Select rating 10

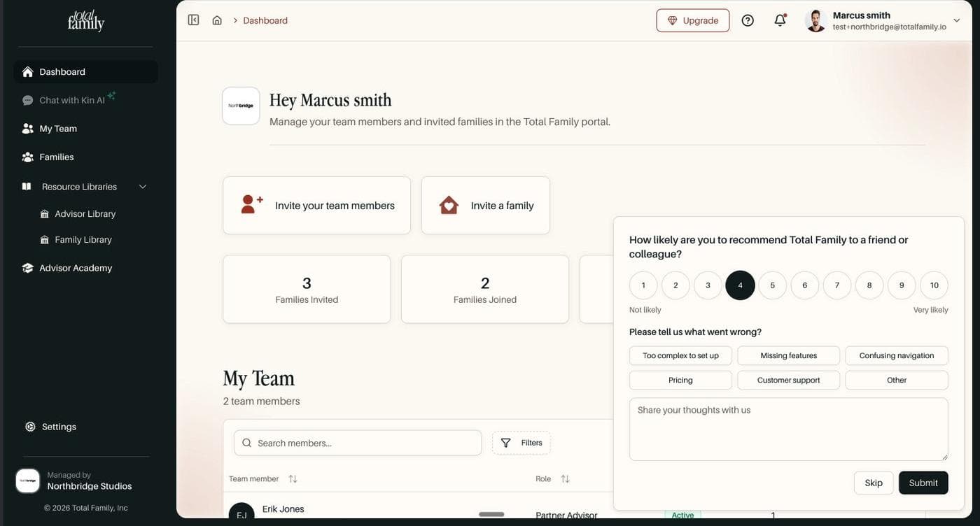tap(934, 285)
